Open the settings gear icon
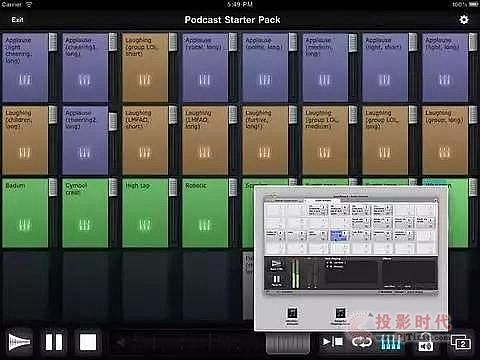 coord(464,20)
